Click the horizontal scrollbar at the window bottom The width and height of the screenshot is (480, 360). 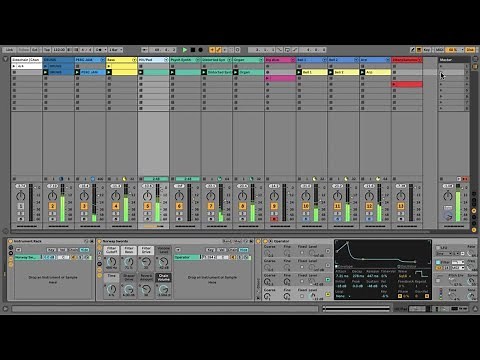pos(165,309)
